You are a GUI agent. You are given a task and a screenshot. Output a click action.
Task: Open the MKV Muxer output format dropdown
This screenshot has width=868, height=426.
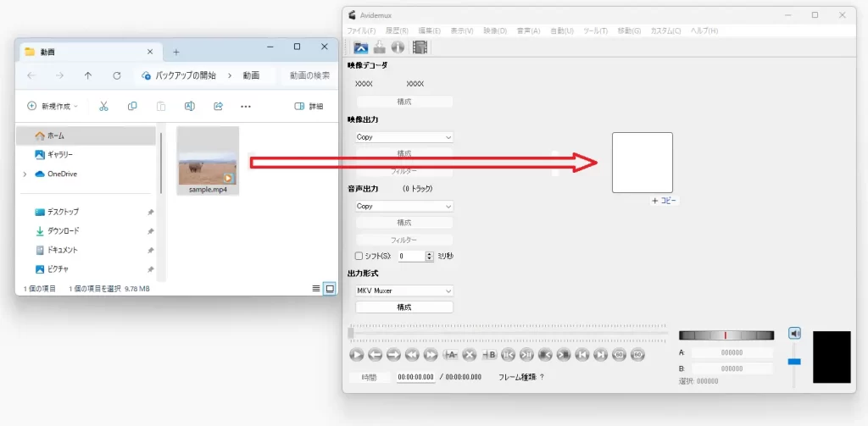(404, 290)
